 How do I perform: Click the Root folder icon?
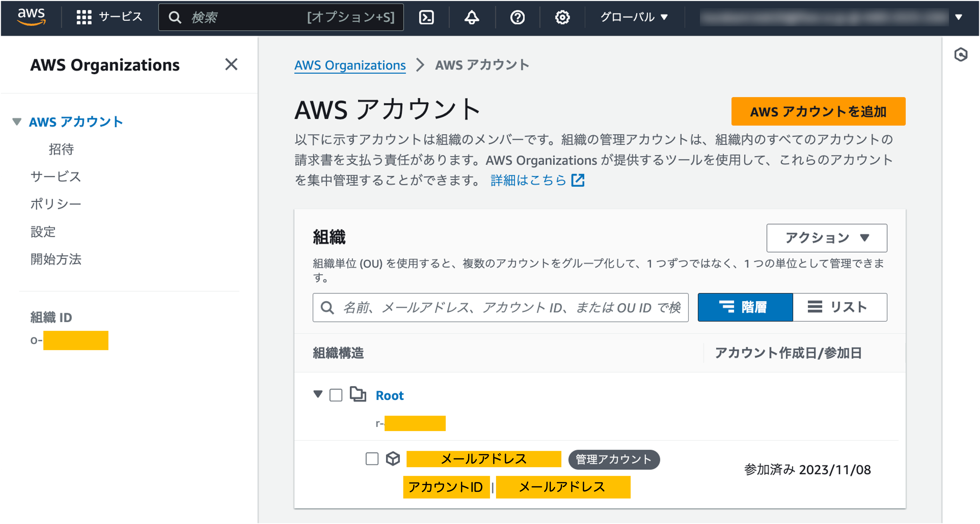click(x=358, y=394)
